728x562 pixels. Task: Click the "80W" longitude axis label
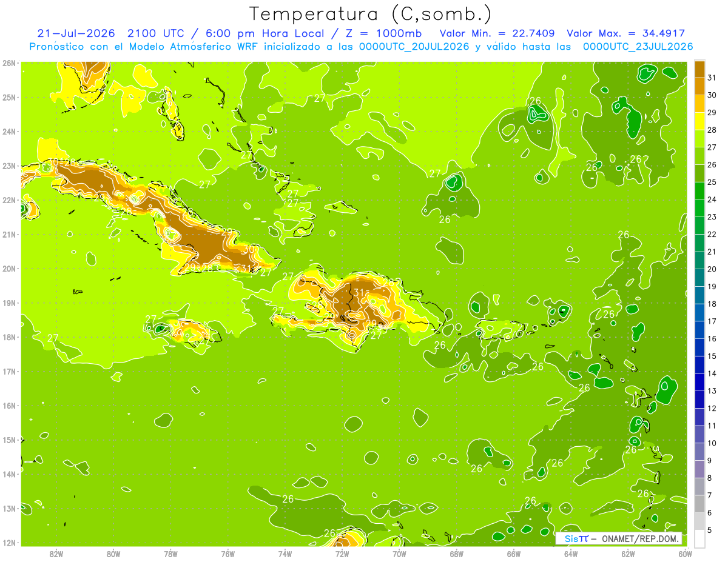[113, 554]
